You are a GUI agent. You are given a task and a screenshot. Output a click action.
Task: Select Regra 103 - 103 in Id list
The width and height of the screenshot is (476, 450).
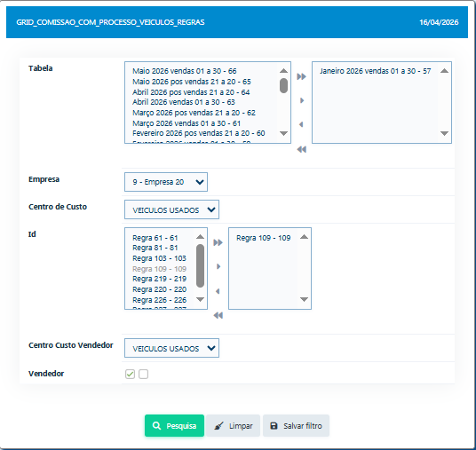159,258
